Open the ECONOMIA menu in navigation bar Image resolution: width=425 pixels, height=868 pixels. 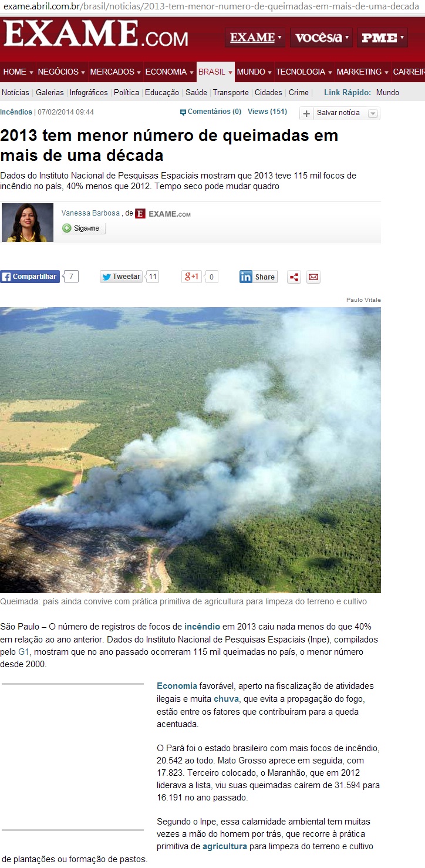point(168,72)
